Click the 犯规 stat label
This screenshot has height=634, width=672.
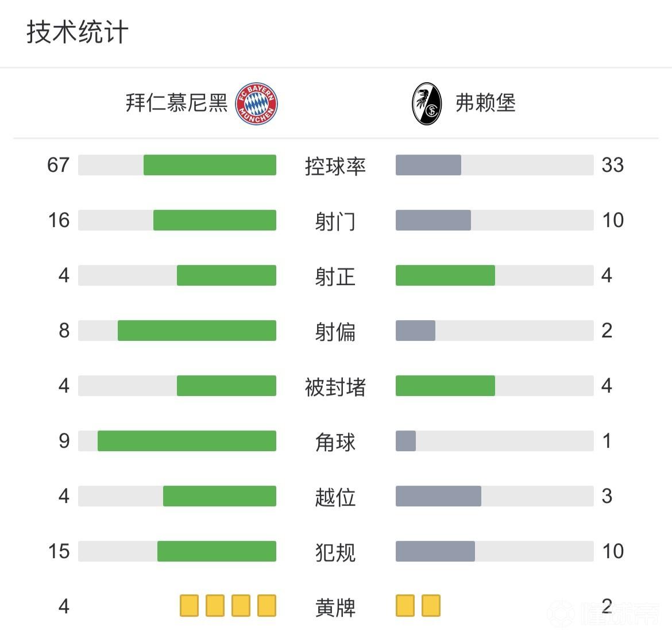coord(335,552)
